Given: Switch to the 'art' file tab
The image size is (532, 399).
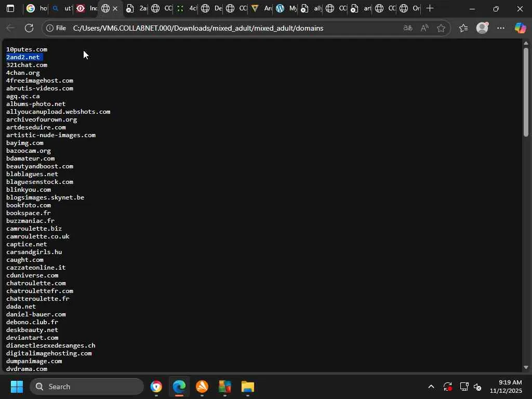Looking at the screenshot, I should coord(361,8).
